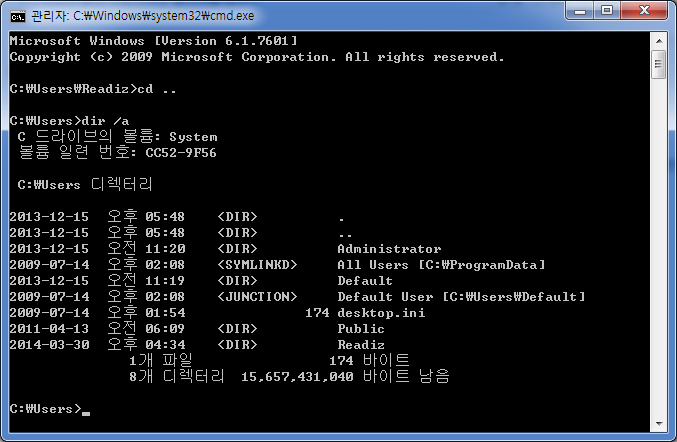Viewport: 677px width, 442px height.
Task: Click 'Default User [C:\Users\Default]' entry
Action: [x=461, y=297]
